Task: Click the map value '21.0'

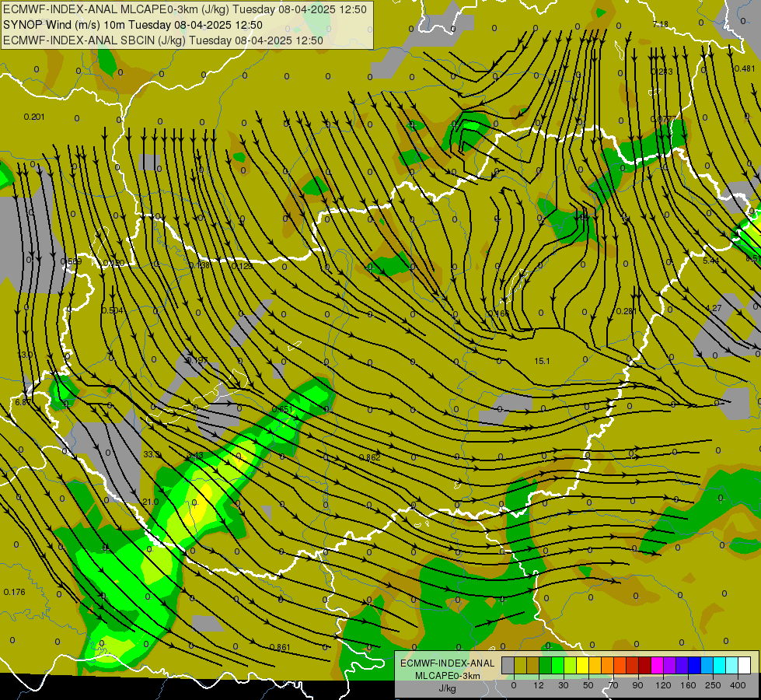Action: [x=151, y=502]
